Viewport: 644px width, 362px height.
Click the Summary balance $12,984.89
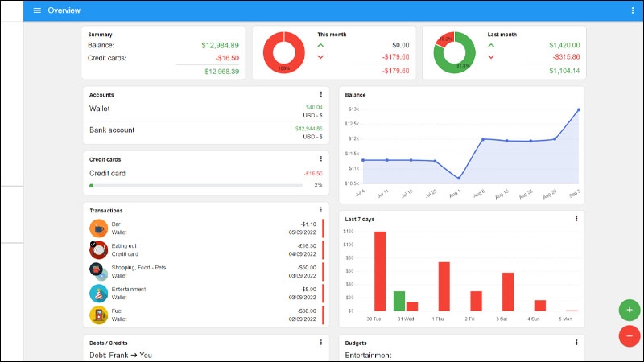pyautogui.click(x=220, y=46)
